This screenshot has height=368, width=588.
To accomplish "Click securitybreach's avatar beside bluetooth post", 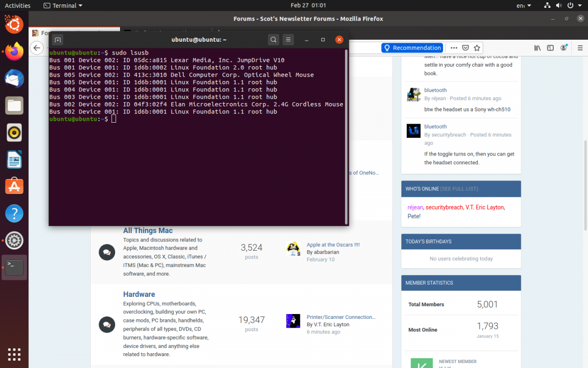I will click(x=414, y=131).
